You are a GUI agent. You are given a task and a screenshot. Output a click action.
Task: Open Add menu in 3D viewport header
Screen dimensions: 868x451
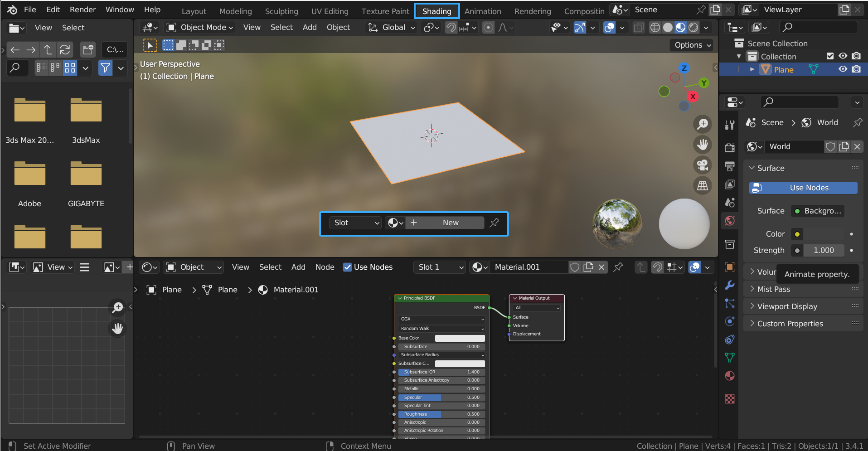tap(310, 27)
